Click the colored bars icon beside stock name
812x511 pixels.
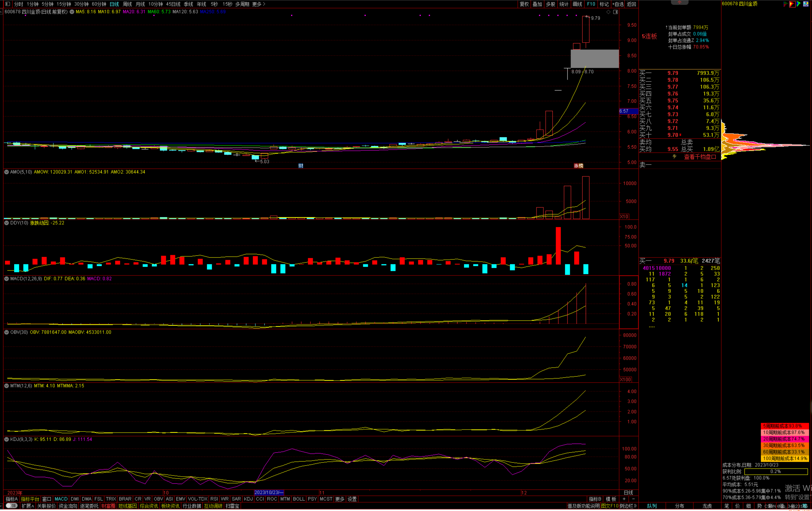786,4
